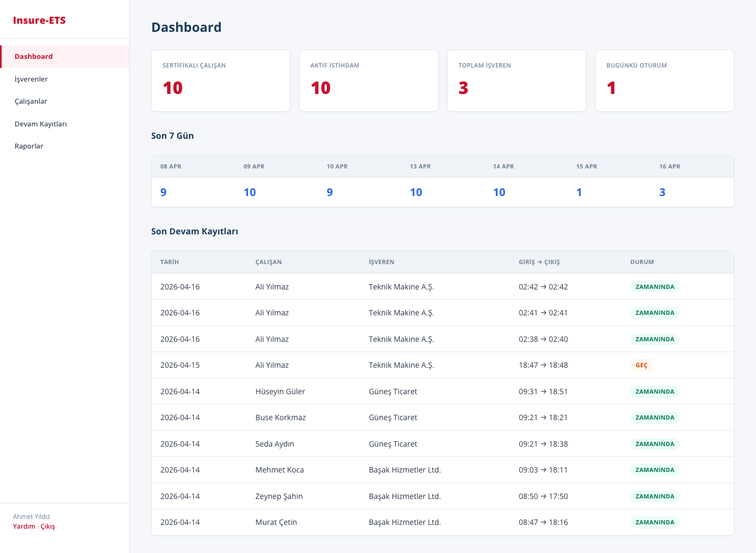This screenshot has width=756, height=553.
Task: Open the Dashboard menu item
Action: tap(33, 57)
